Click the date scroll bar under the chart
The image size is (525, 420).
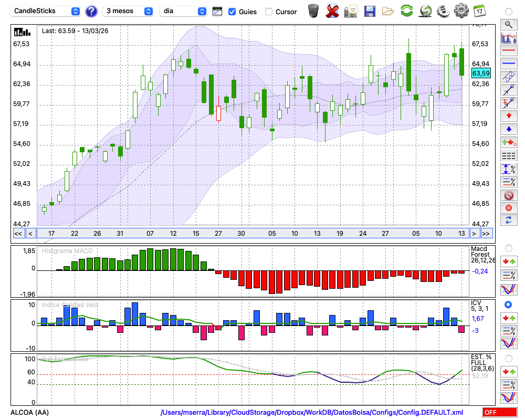coord(252,233)
